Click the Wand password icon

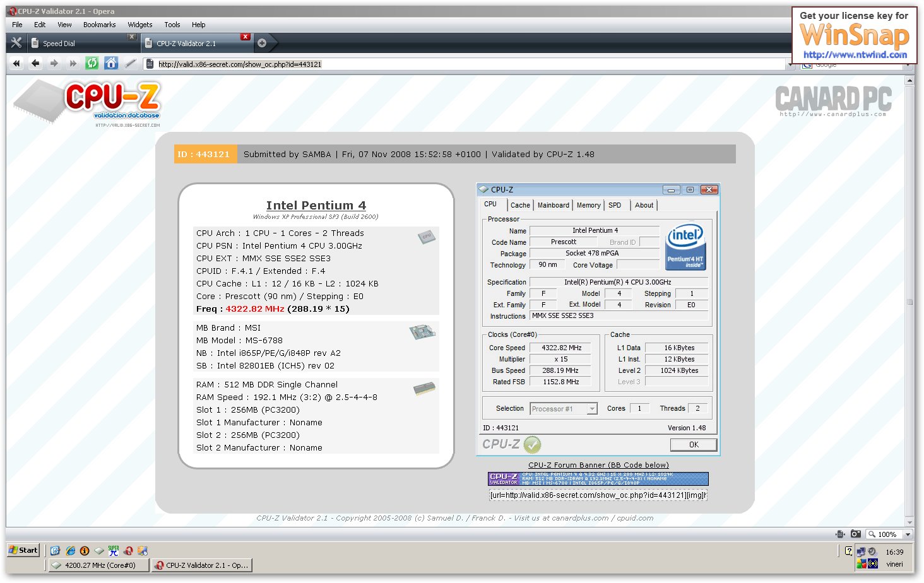click(x=130, y=63)
